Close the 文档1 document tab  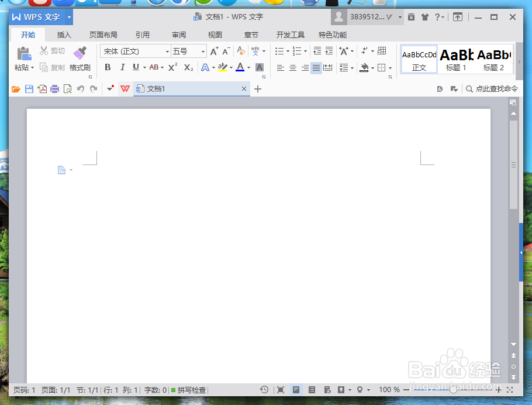[244, 89]
